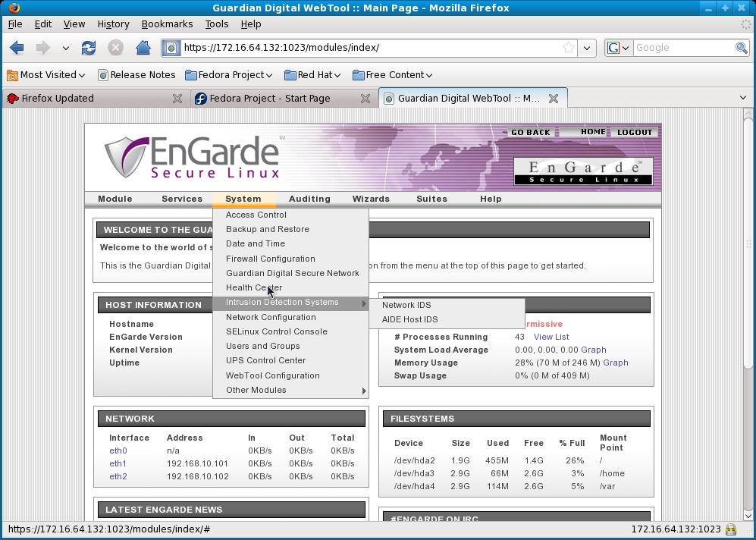Open the Memory Usage Graph link
This screenshot has height=540, width=756.
pos(616,363)
